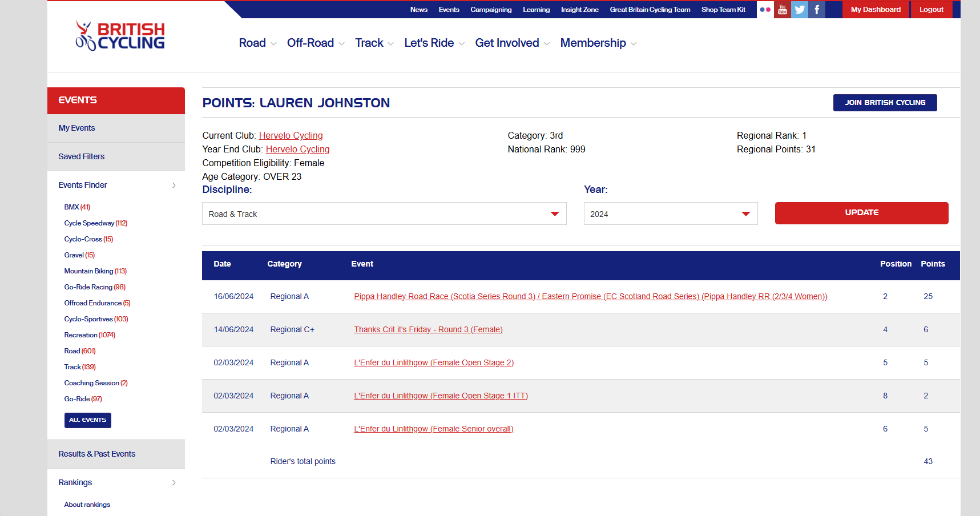
Task: Expand the Events Finder sidebar chevron
Action: [x=174, y=186]
